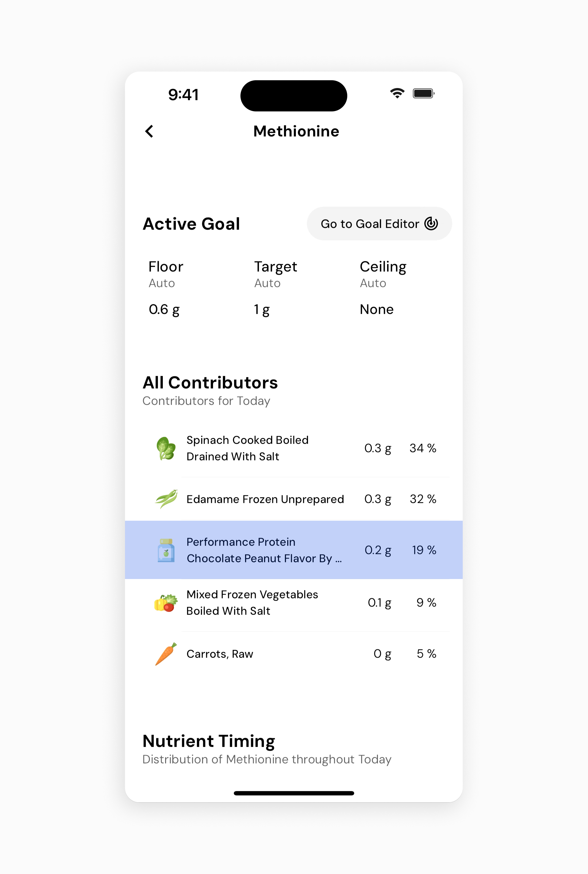Tap the back chevron arrow
This screenshot has width=588, height=874.
pyautogui.click(x=149, y=131)
